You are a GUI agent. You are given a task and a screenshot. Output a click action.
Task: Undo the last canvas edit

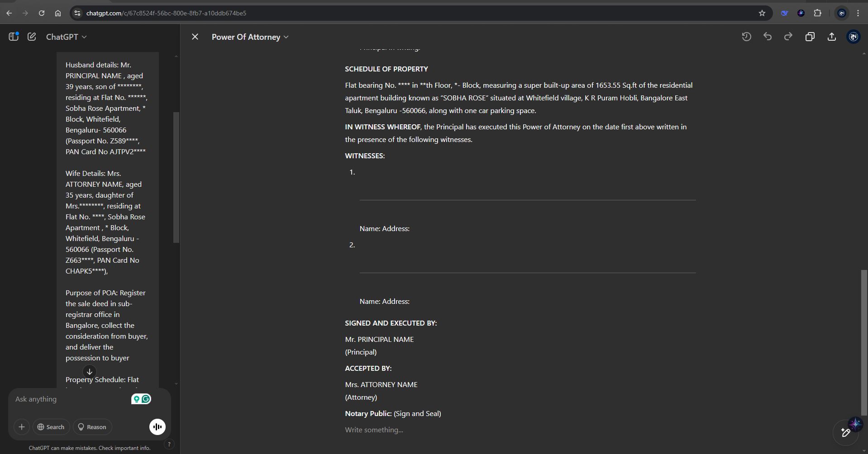pos(767,37)
